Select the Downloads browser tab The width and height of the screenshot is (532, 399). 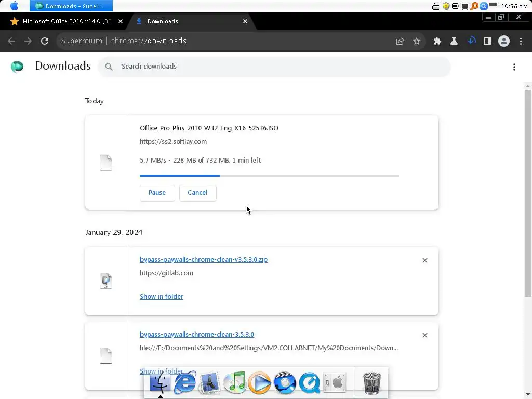point(192,21)
